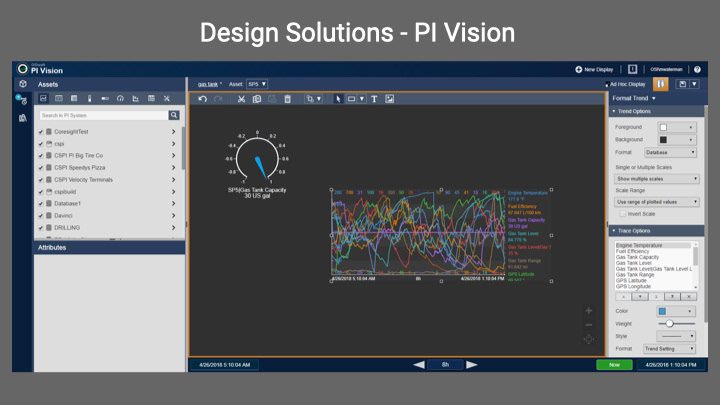Image resolution: width=720 pixels, height=405 pixels.
Task: Toggle the Database1 checkbox
Action: [41, 203]
